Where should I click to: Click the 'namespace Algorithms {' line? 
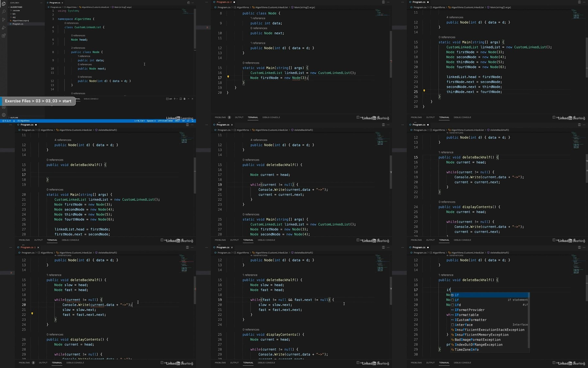coord(76,19)
